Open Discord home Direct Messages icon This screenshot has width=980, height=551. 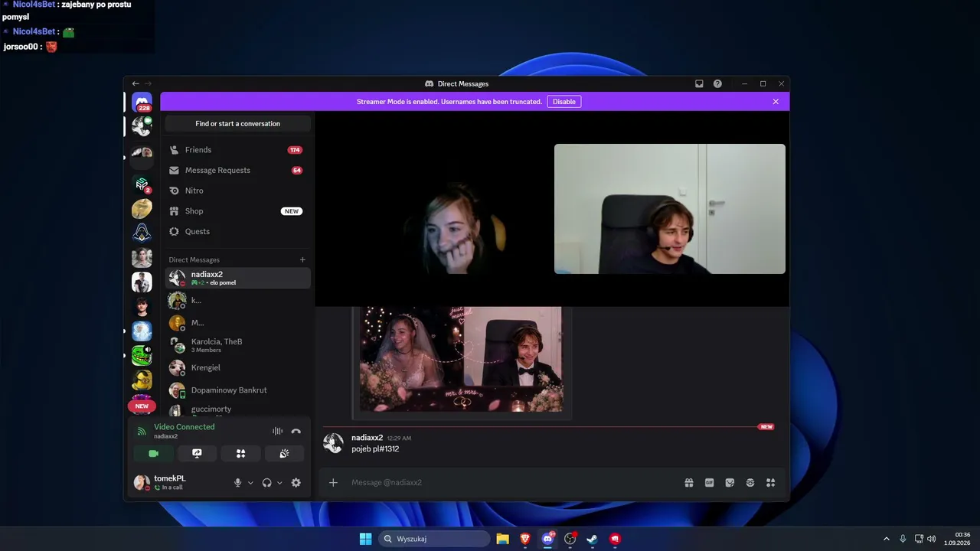click(142, 102)
